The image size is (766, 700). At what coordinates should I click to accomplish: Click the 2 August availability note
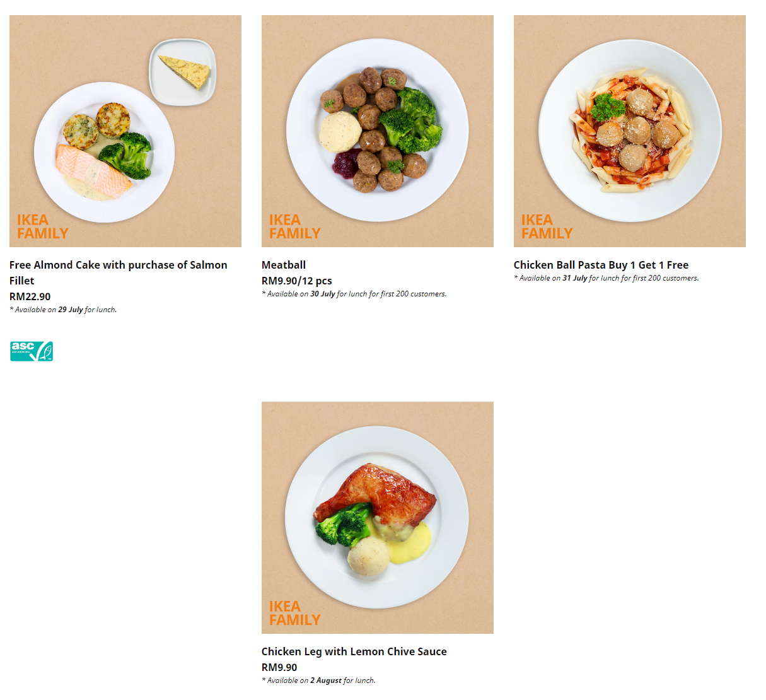[x=318, y=680]
